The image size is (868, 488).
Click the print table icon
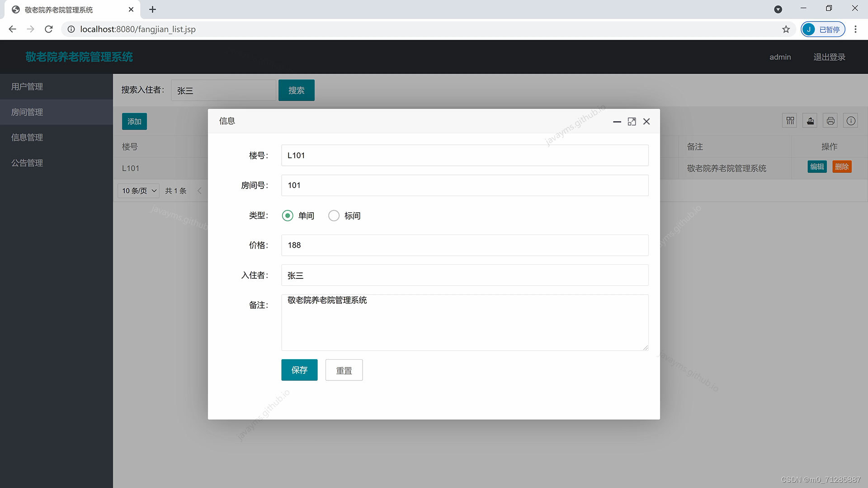[830, 121]
